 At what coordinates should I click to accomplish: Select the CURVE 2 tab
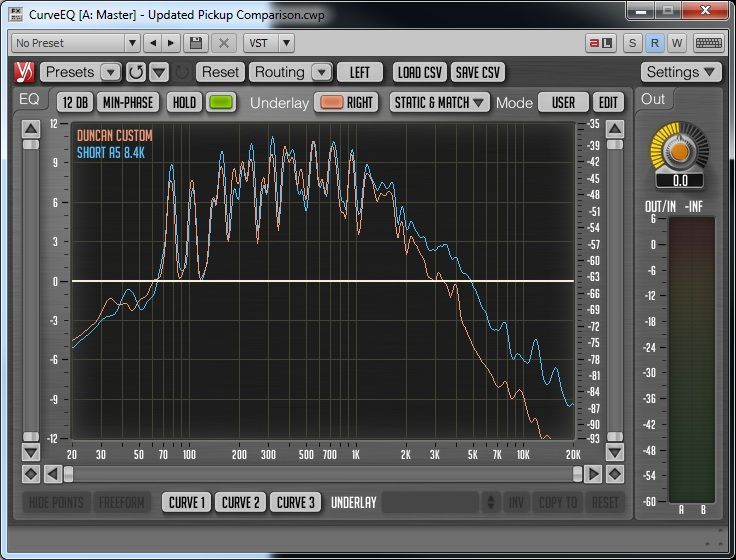[240, 503]
